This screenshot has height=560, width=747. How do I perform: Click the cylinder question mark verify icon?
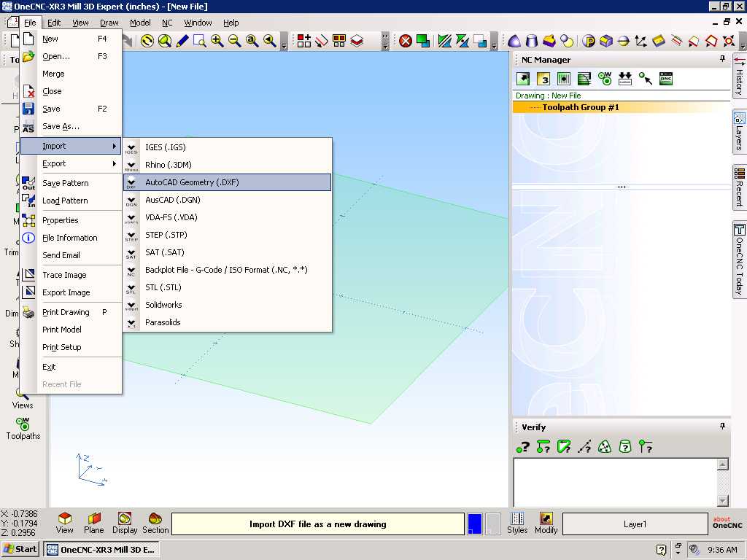pos(625,447)
